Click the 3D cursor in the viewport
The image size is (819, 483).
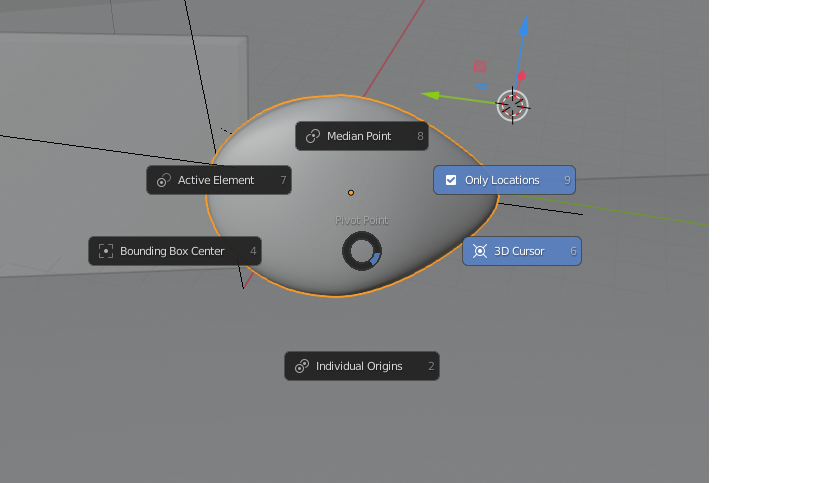pos(512,106)
